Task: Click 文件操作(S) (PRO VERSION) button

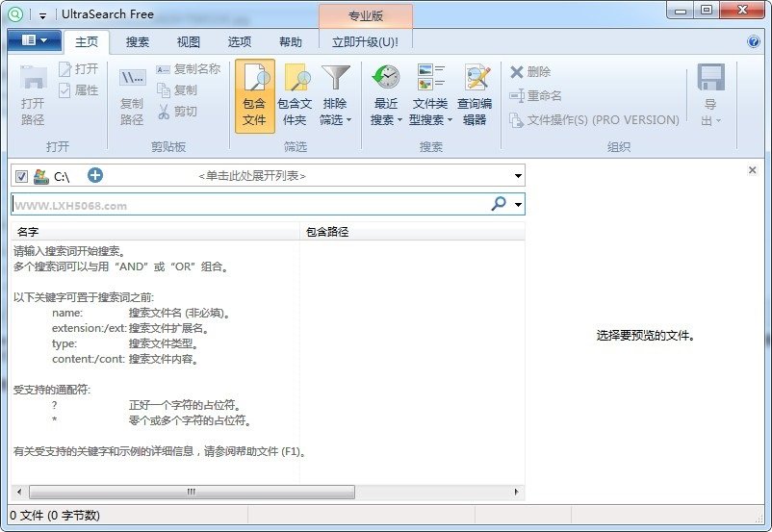Action: [594, 119]
